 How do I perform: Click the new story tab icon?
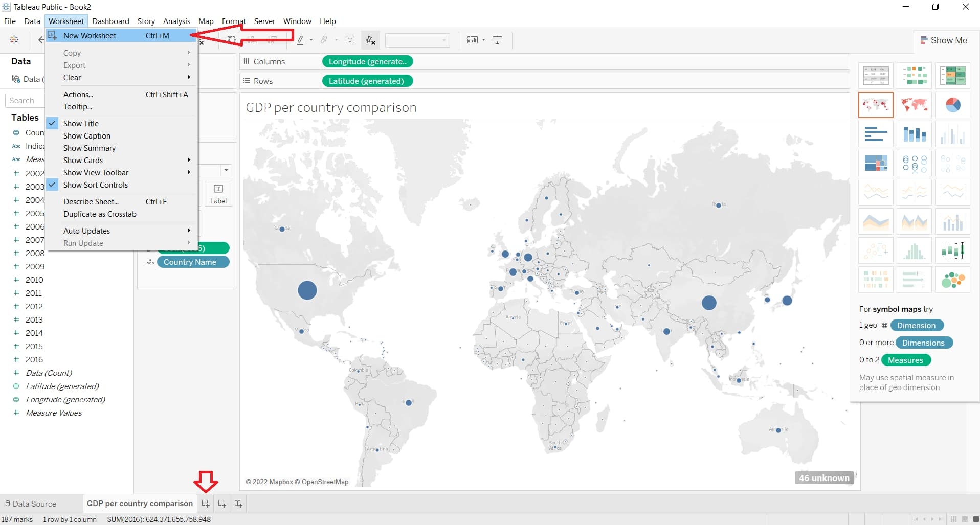(x=238, y=504)
